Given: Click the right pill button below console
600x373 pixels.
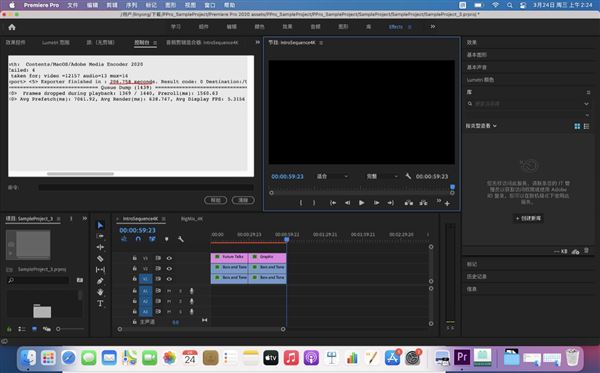Looking at the screenshot, I should pyautogui.click(x=243, y=200).
